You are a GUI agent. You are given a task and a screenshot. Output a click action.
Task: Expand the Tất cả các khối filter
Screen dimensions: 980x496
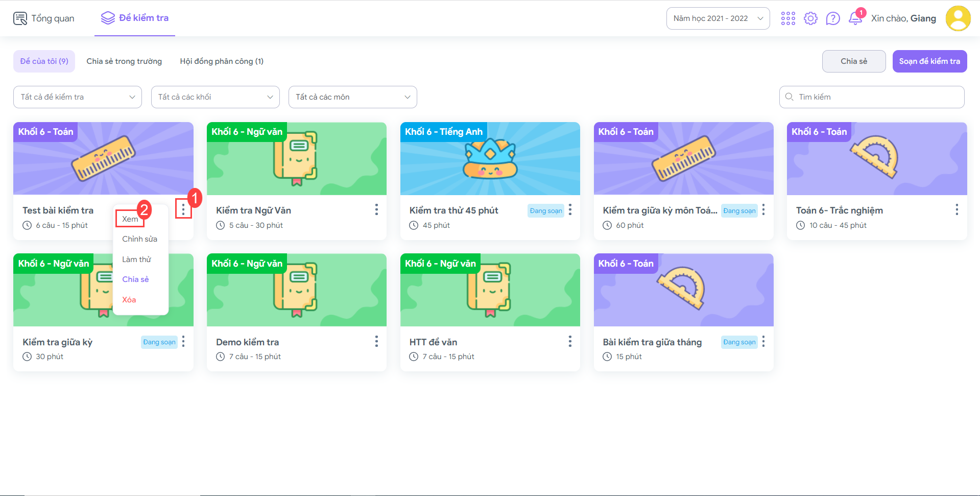(x=216, y=97)
